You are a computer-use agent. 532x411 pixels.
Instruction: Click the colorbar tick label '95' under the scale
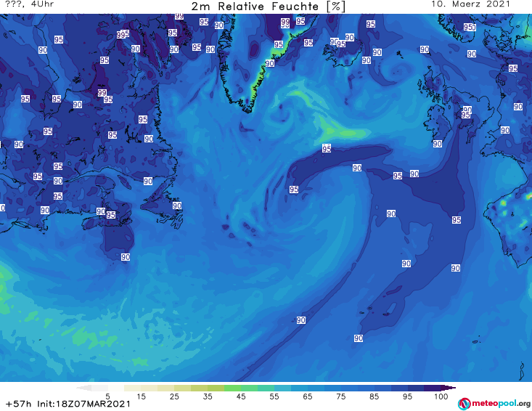pyautogui.click(x=407, y=396)
